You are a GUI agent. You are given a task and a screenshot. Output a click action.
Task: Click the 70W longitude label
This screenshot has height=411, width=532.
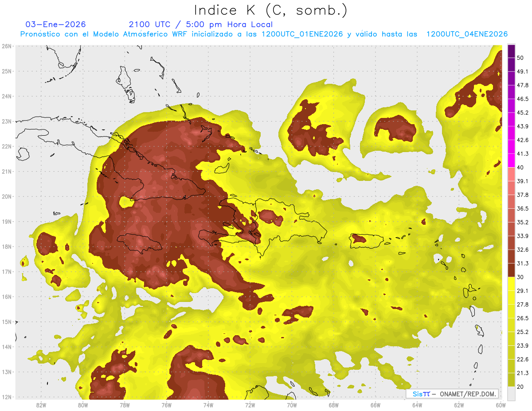(x=292, y=405)
